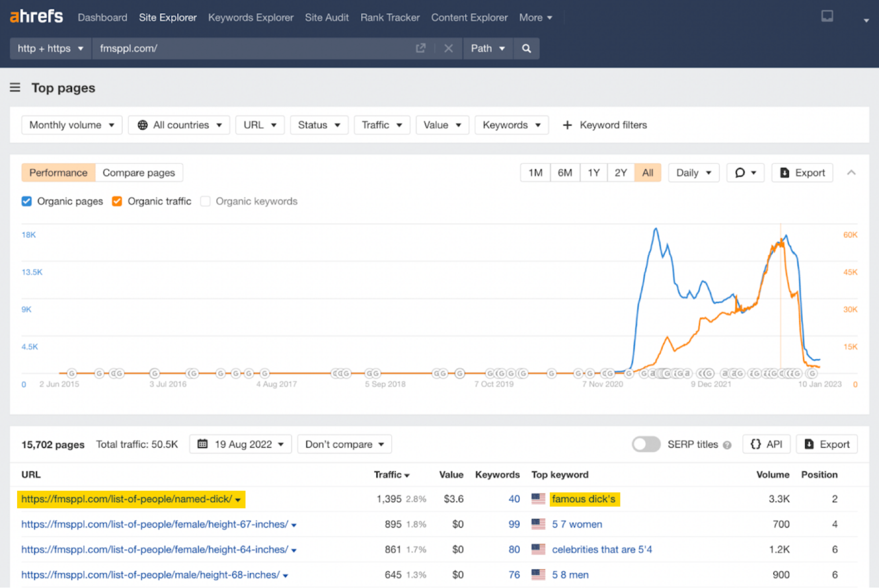879x588 pixels.
Task: Expand the 19 Aug 2022 date picker
Action: (240, 444)
